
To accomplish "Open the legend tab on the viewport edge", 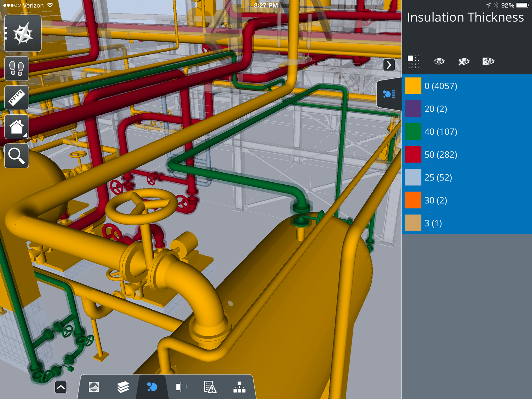I will coord(389,95).
